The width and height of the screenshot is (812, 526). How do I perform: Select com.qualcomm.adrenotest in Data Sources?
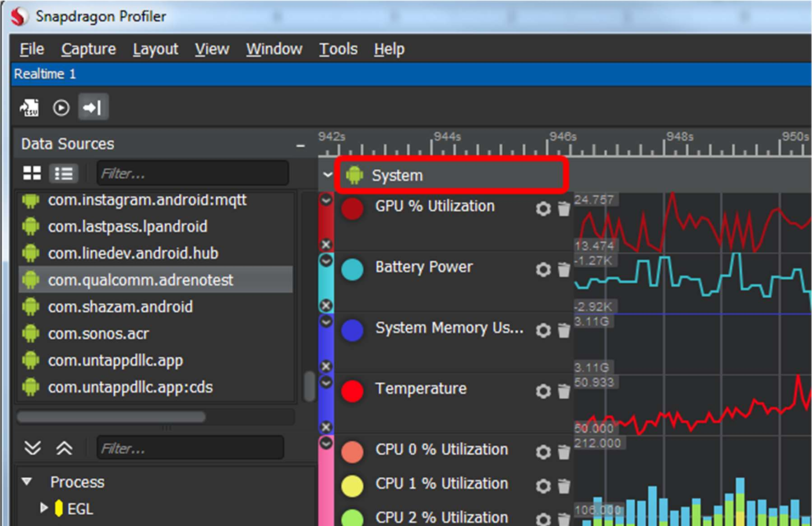(x=141, y=280)
